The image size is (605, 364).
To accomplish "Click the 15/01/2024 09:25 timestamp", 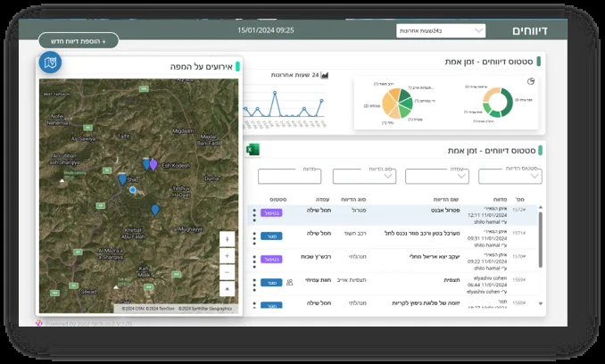I will coord(265,30).
